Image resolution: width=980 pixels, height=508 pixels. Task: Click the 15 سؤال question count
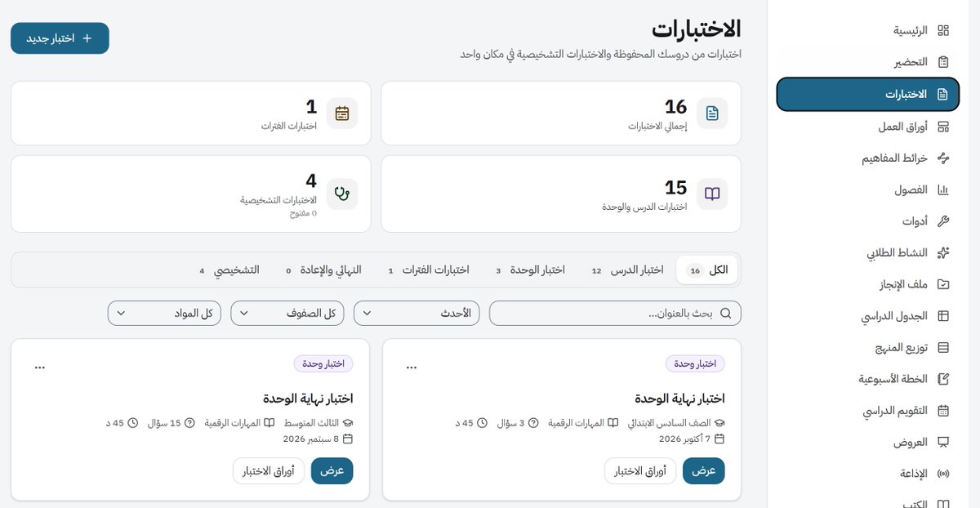coord(171,423)
